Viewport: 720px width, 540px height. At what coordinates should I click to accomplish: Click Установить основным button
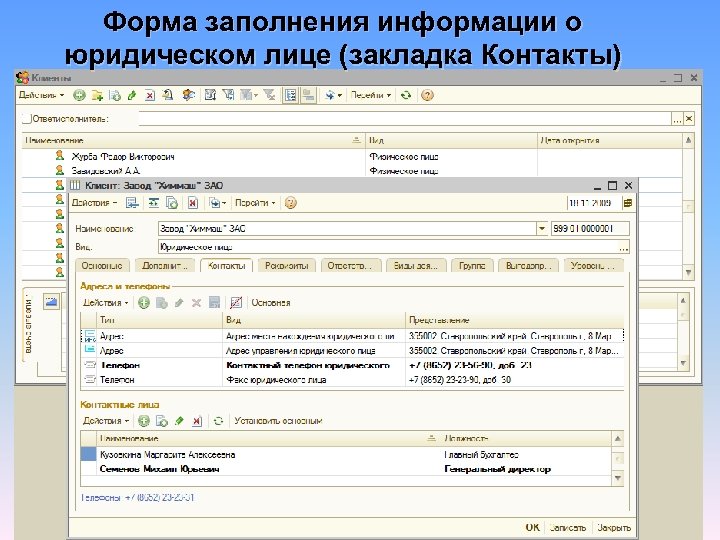[x=278, y=421]
